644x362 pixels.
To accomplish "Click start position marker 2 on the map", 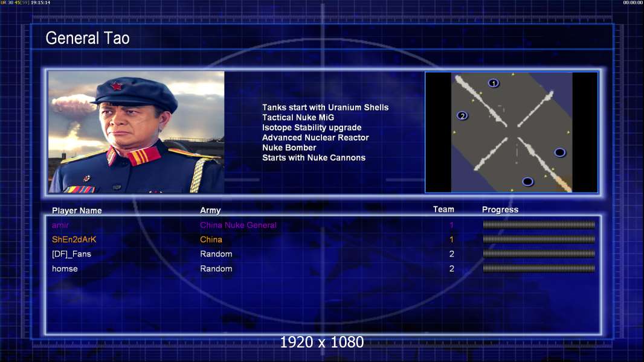I will (462, 116).
